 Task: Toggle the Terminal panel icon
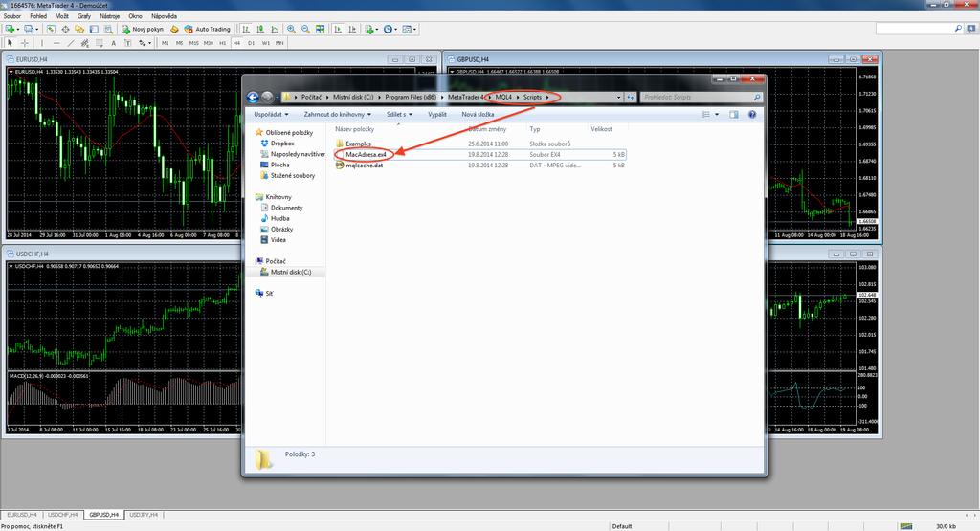coord(94,29)
